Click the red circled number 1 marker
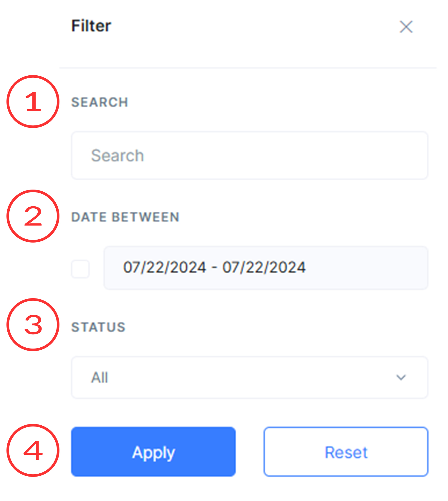The height and width of the screenshot is (501, 448). click(x=33, y=102)
